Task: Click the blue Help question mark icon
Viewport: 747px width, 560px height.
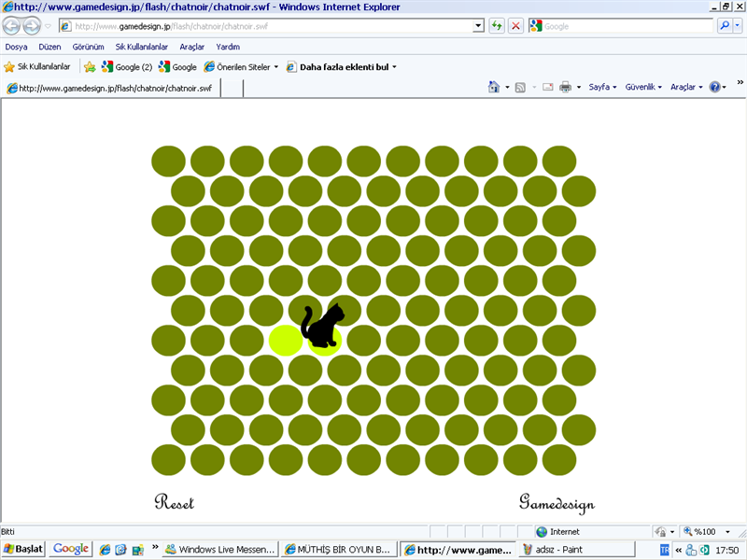Action: pyautogui.click(x=714, y=87)
